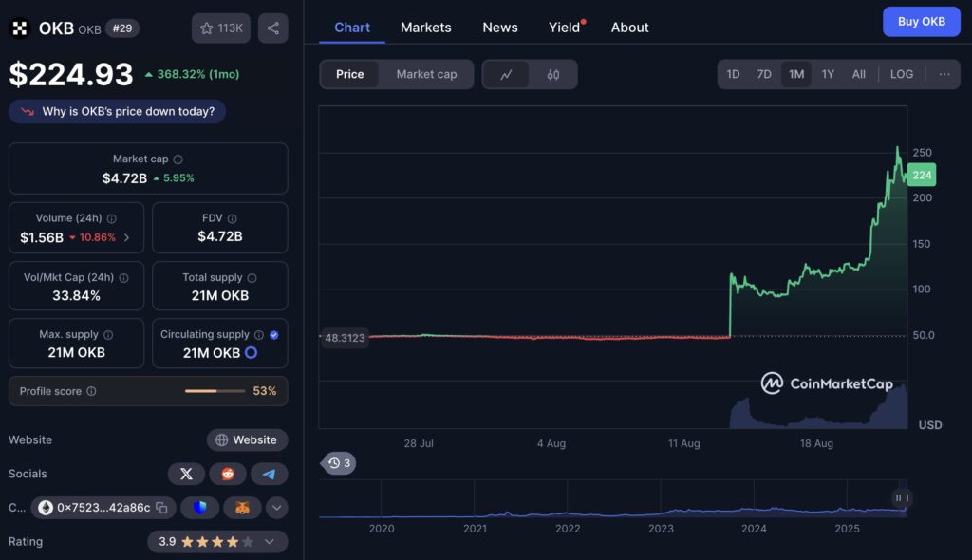This screenshot has width=972, height=560.
Task: Click the Circulating supply info icon
Action: (x=259, y=335)
